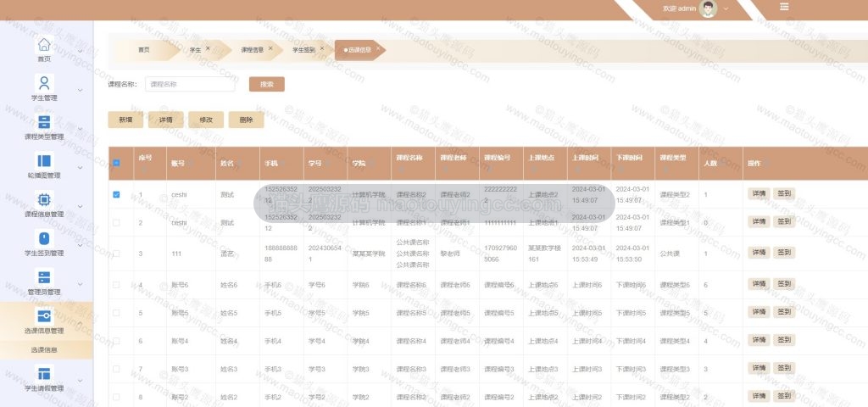Open 学生请假管理 sidebar icon
The width and height of the screenshot is (868, 407).
(x=44, y=373)
